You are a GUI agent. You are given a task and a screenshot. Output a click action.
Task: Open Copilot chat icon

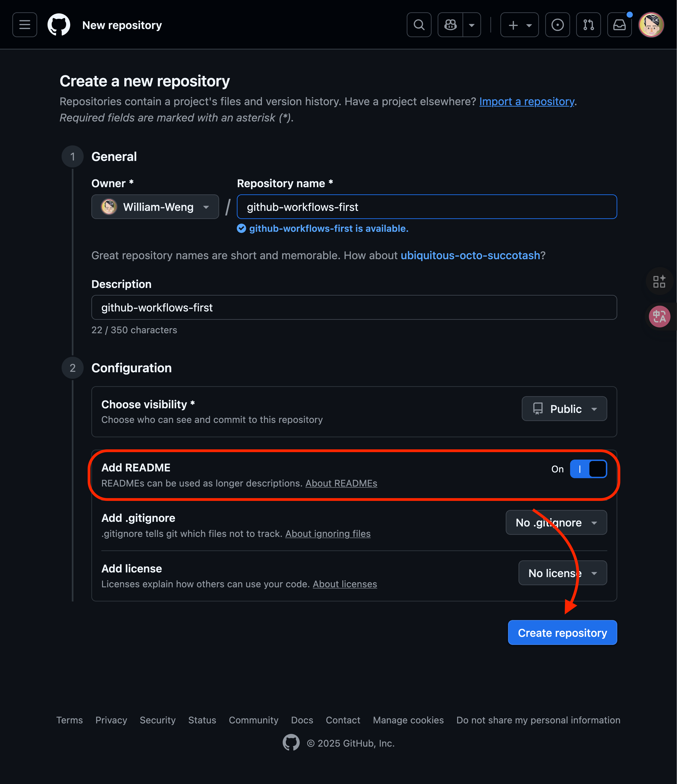[450, 25]
